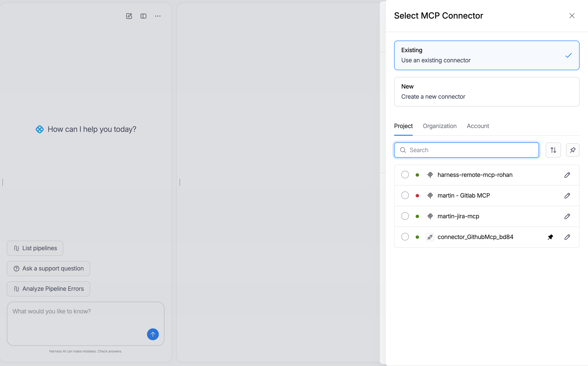Sort the connector list
This screenshot has height=366, width=588.
553,150
